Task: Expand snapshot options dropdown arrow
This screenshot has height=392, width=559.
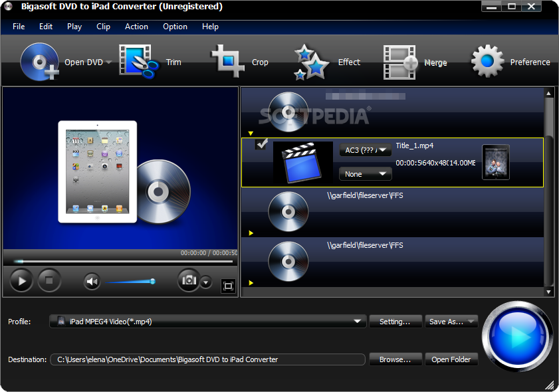Action: coord(205,282)
